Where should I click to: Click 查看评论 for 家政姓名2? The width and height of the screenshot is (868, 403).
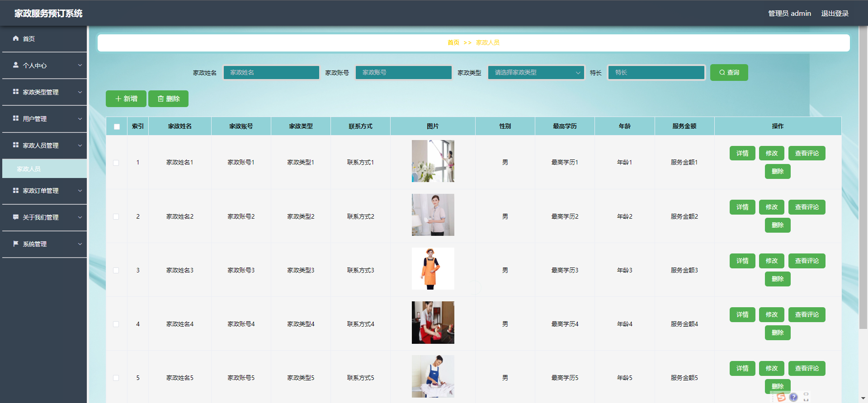(807, 207)
